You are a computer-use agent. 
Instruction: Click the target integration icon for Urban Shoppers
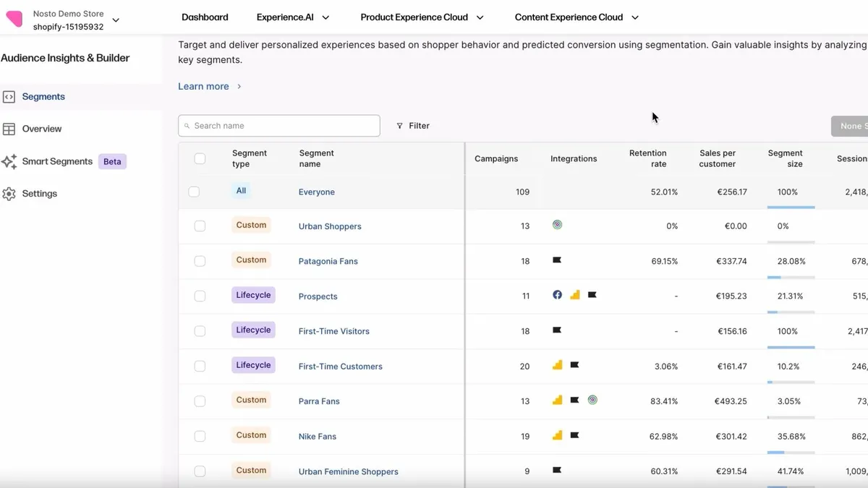(x=557, y=225)
